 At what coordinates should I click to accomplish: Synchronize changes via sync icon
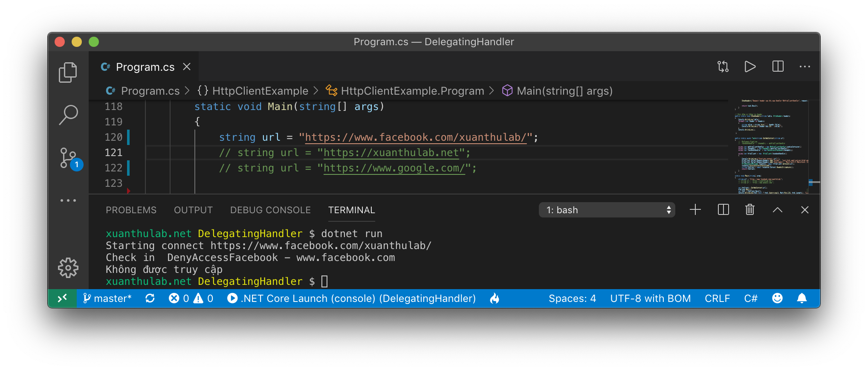pos(150,299)
